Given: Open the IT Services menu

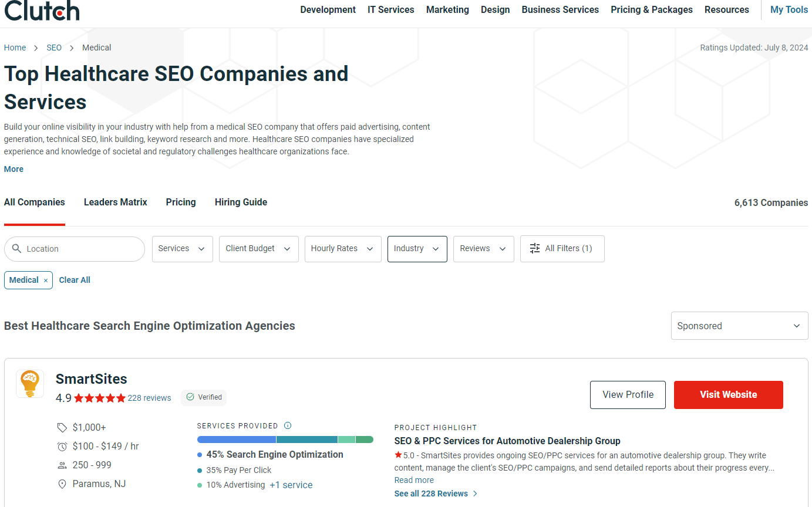Looking at the screenshot, I should 391,10.
